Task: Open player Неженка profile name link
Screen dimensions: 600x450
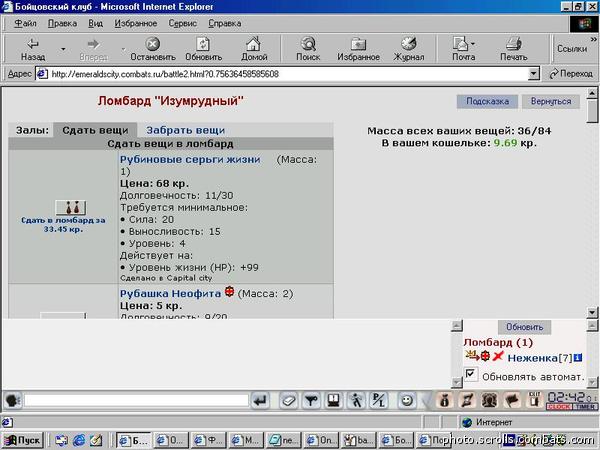Action: point(533,358)
